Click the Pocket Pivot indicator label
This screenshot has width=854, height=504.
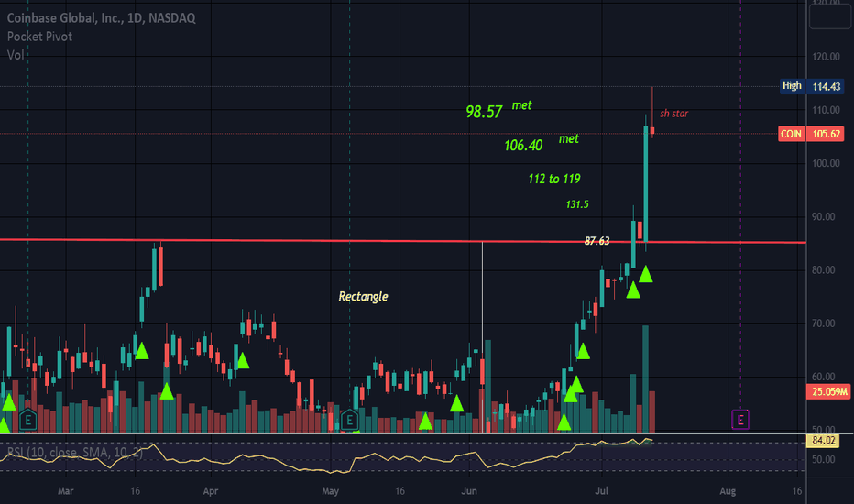click(x=39, y=37)
